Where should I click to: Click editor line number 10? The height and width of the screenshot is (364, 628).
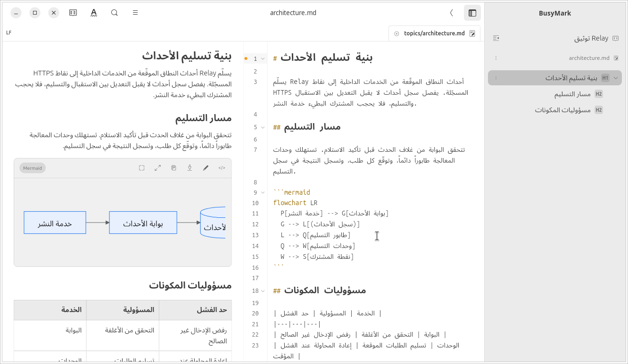(255, 203)
